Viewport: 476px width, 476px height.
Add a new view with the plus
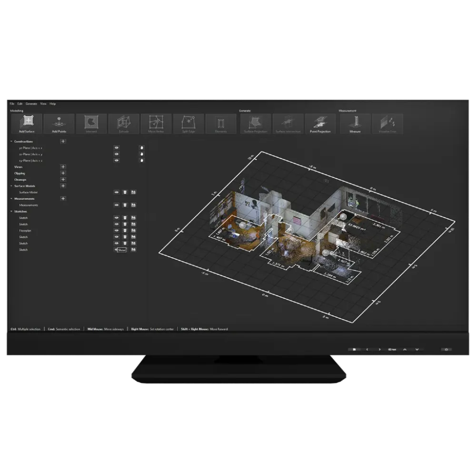click(63, 167)
